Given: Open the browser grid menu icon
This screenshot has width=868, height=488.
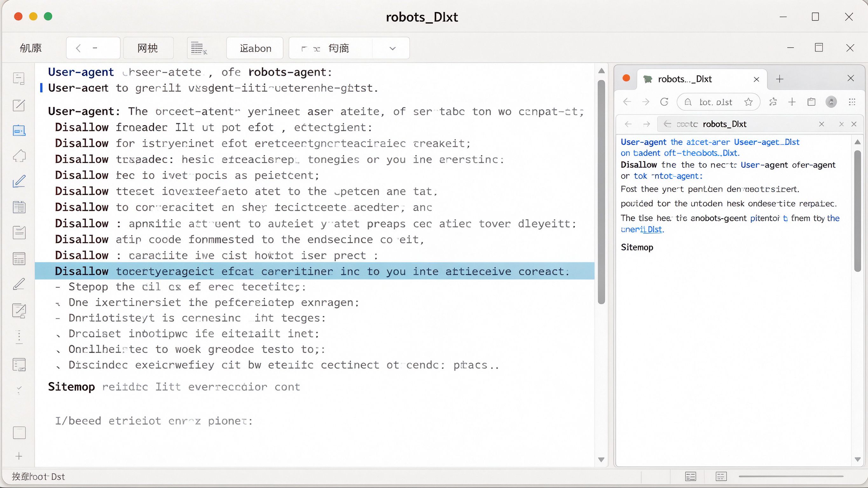Looking at the screenshot, I should pyautogui.click(x=852, y=102).
